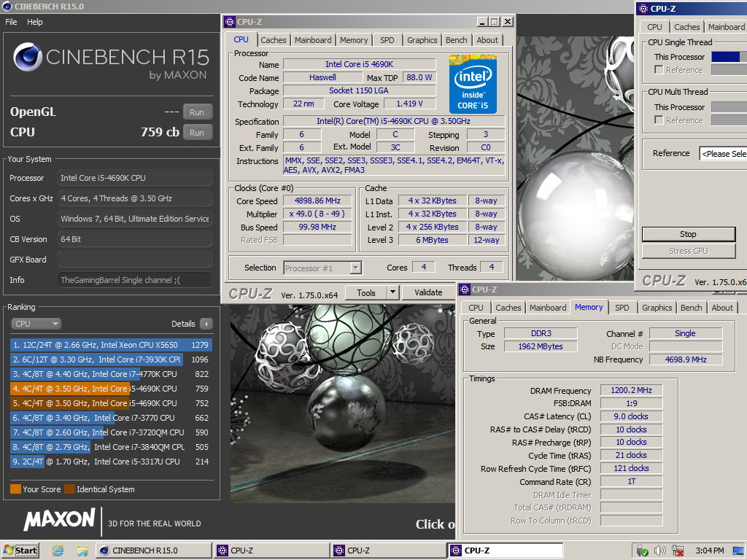The width and height of the screenshot is (747, 560).
Task: Click the Stress CPU button
Action: [688, 251]
